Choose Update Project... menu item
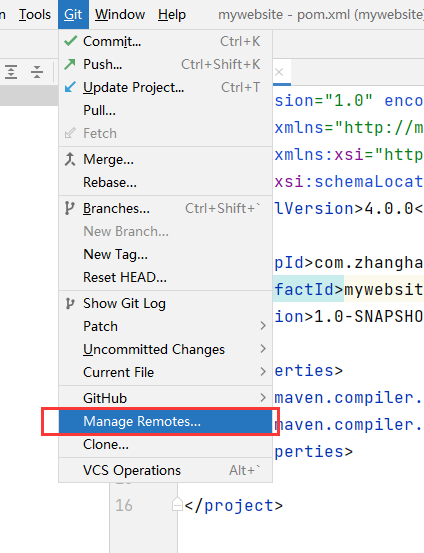Image resolution: width=424 pixels, height=553 pixels. click(x=165, y=87)
